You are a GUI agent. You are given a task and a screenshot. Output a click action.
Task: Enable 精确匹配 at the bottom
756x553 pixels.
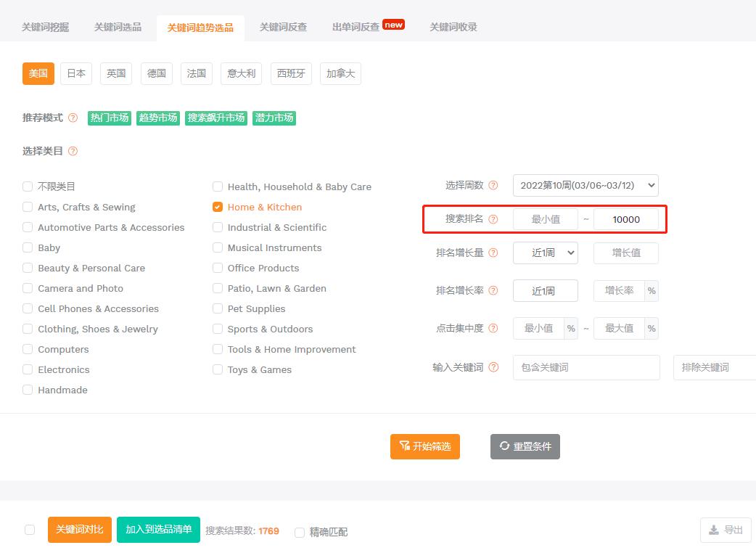[x=300, y=532]
